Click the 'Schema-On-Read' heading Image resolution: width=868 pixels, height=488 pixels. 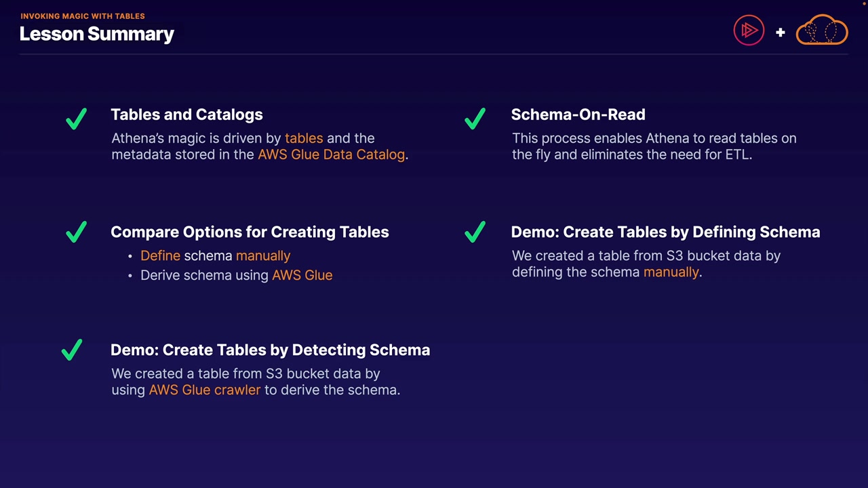(578, 115)
